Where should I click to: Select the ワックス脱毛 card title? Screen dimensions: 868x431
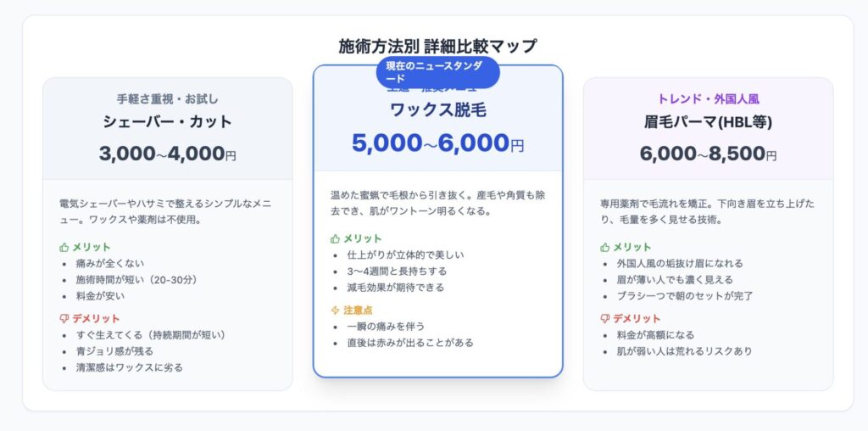pyautogui.click(x=437, y=109)
